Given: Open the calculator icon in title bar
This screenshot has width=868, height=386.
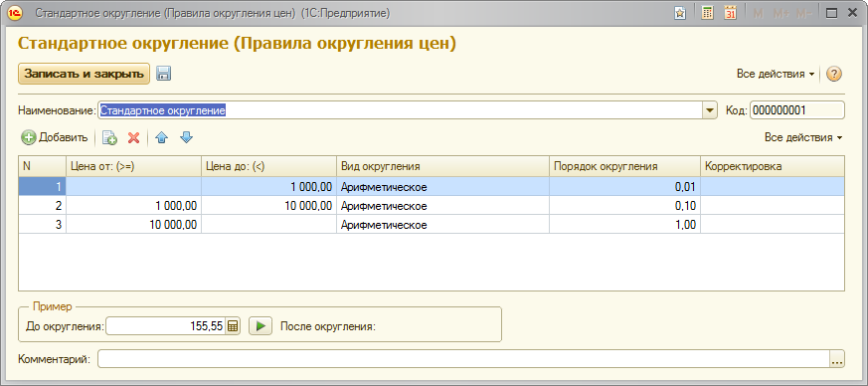Looking at the screenshot, I should pyautogui.click(x=707, y=13).
